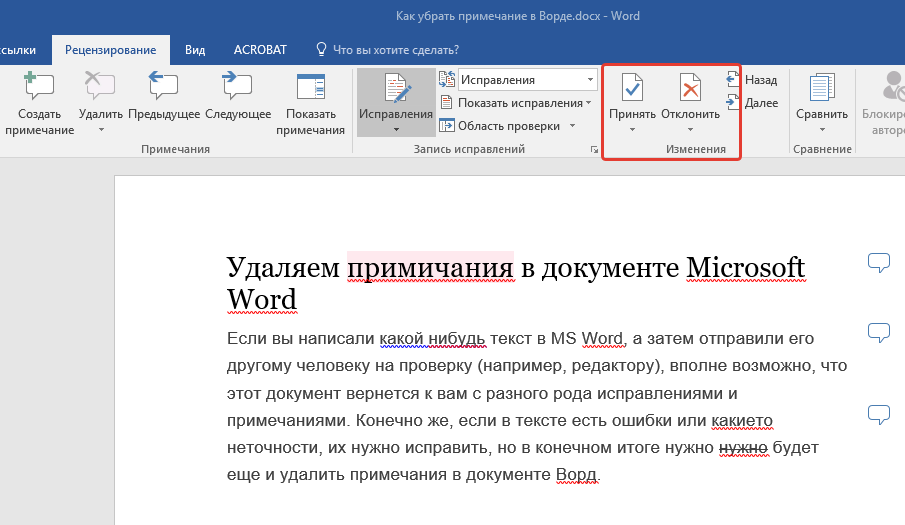Screen dimensions: 905x525
Task: Switch to the Вид tab
Action: point(195,49)
